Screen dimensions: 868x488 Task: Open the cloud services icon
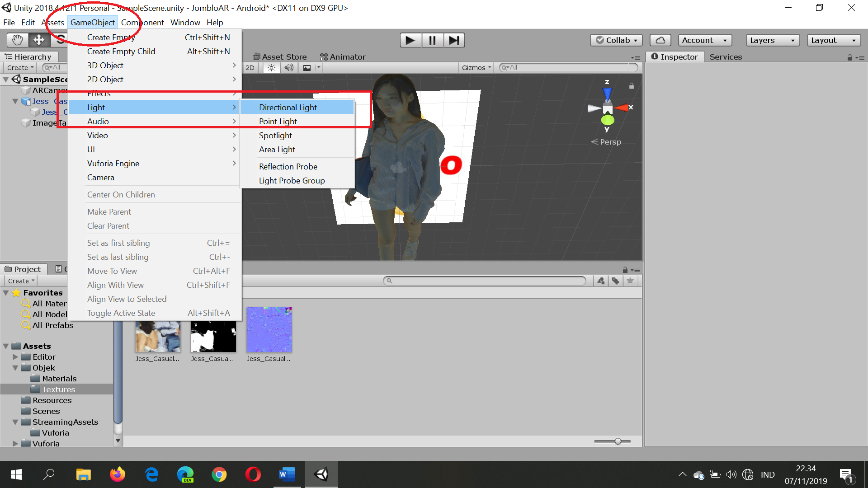pos(660,40)
